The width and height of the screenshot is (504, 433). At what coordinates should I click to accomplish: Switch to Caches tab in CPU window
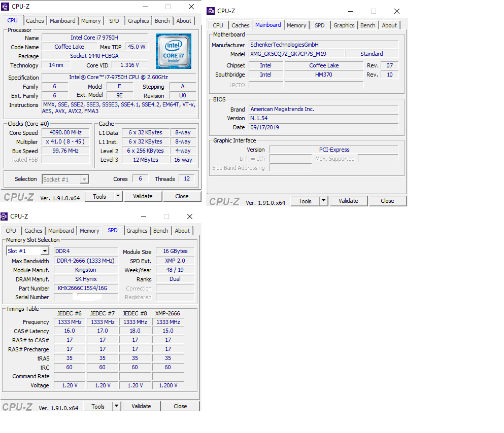click(35, 21)
